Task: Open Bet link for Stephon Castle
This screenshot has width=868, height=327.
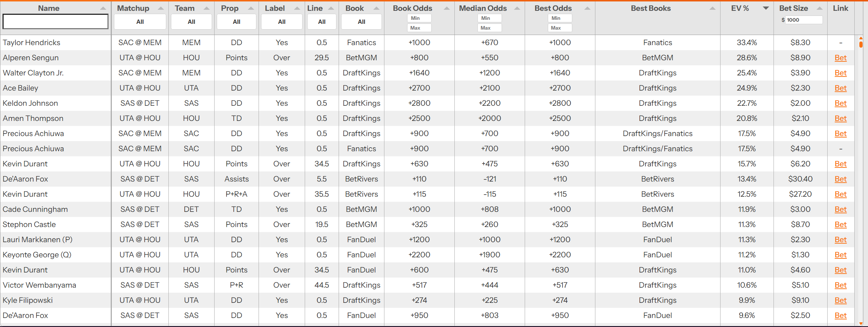Action: click(x=841, y=224)
